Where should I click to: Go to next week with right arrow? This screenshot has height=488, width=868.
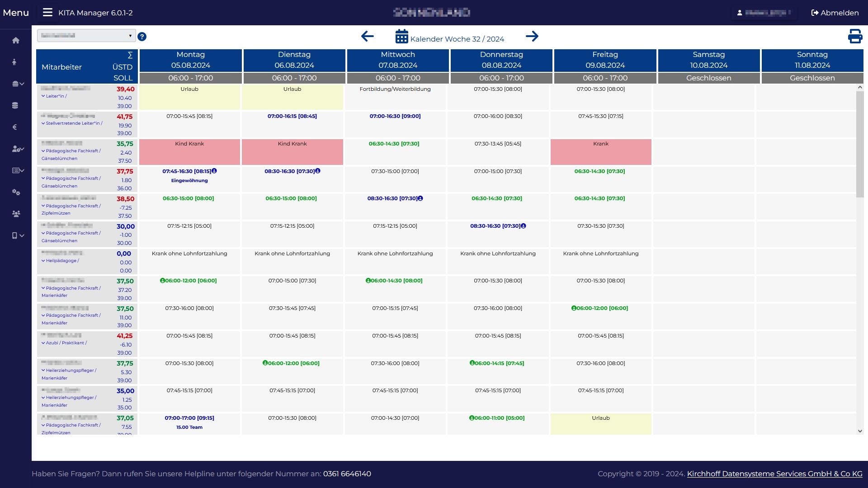coord(532,36)
